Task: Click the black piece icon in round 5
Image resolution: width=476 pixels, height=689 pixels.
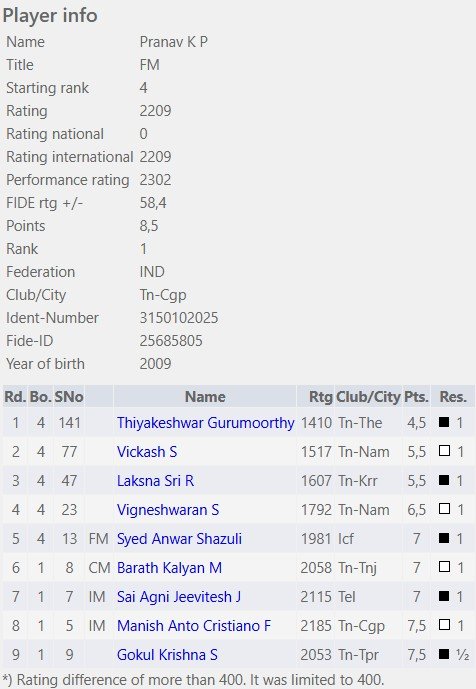Action: pos(444,538)
